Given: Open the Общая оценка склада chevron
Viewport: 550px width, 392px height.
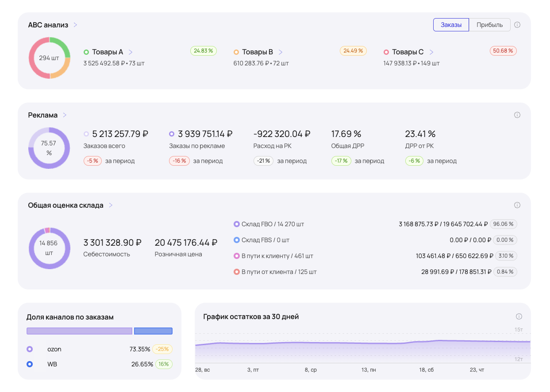Looking at the screenshot, I should tap(111, 205).
